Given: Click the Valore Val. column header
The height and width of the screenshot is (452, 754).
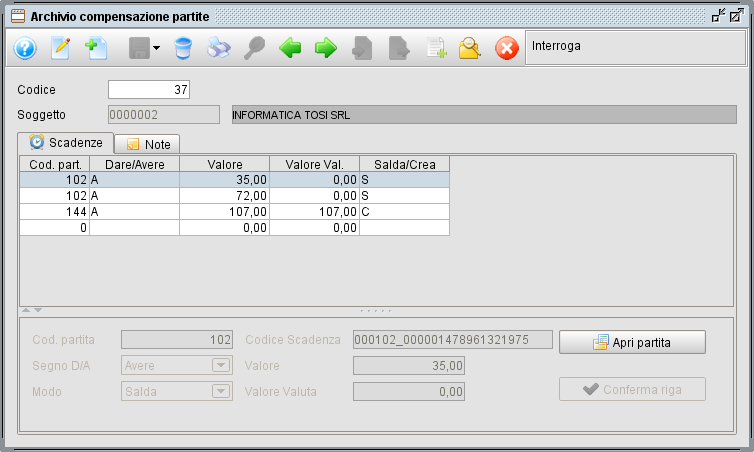Looking at the screenshot, I should (x=314, y=164).
